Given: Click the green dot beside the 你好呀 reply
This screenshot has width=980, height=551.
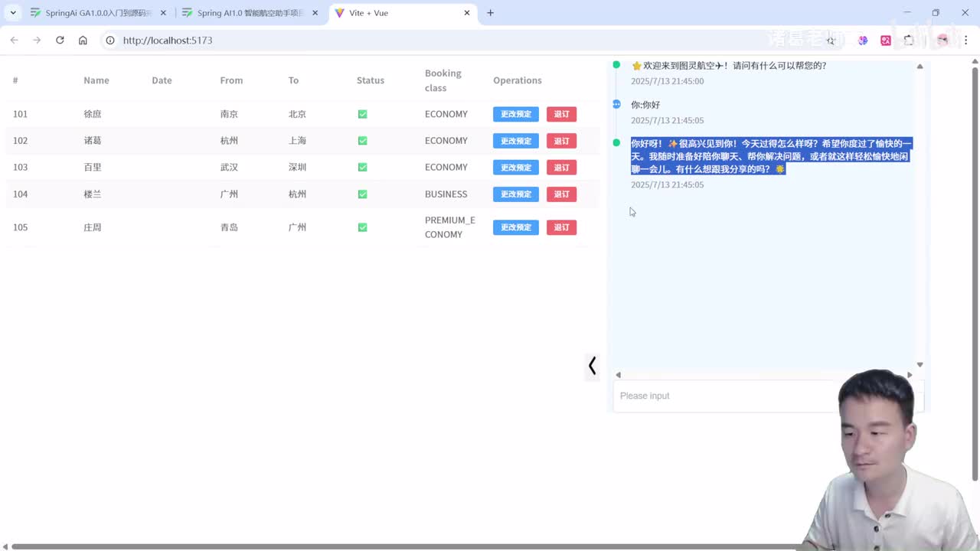Looking at the screenshot, I should coord(616,142).
